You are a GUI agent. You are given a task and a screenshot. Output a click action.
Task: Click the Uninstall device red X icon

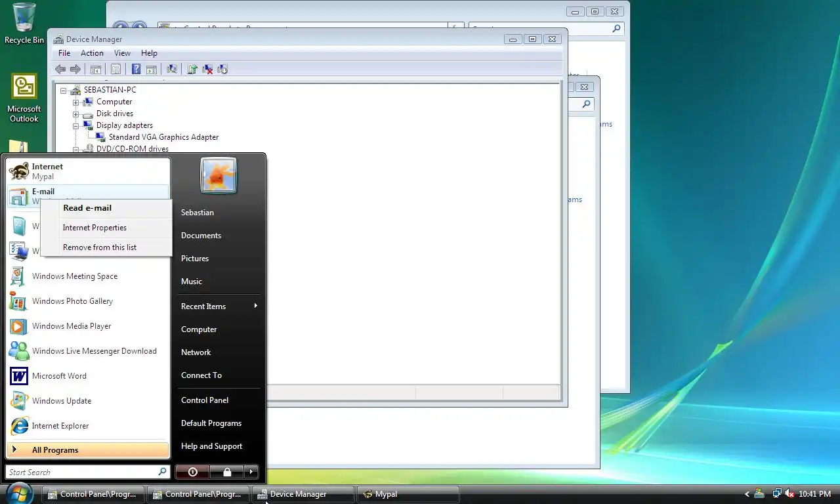pyautogui.click(x=207, y=69)
